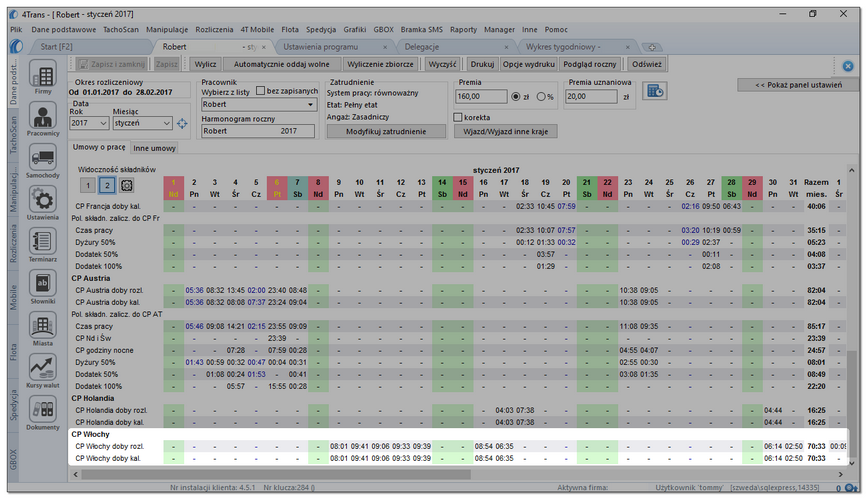Image resolution: width=867 pixels, height=499 pixels.
Task: Toggle the bez zapisanych checkbox
Action: click(260, 91)
